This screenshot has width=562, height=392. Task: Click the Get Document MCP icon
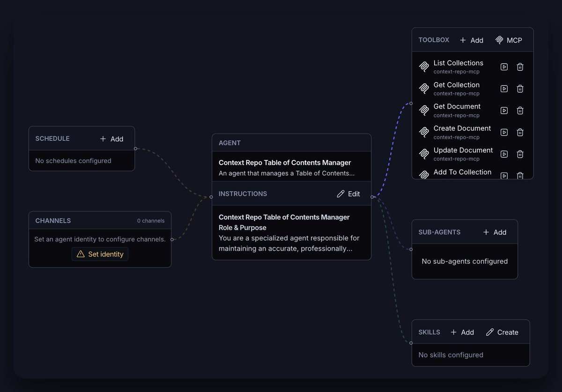[424, 110]
